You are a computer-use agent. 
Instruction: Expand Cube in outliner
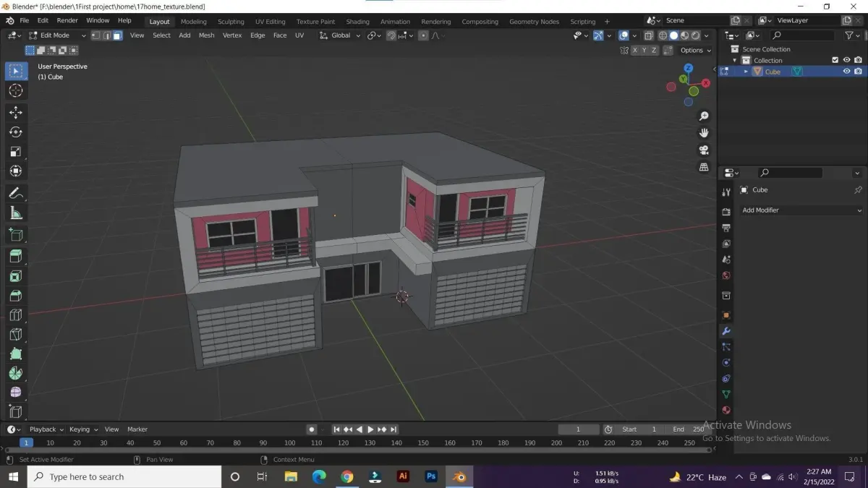click(x=746, y=72)
